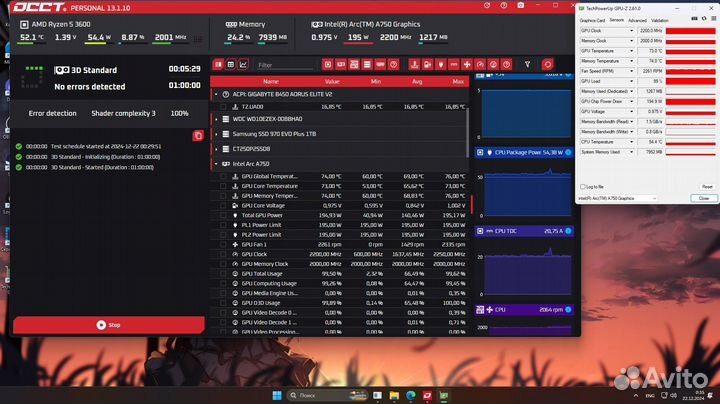Click the CPU TDC graph settings dot
This screenshot has width=720, height=404.
(568, 231)
